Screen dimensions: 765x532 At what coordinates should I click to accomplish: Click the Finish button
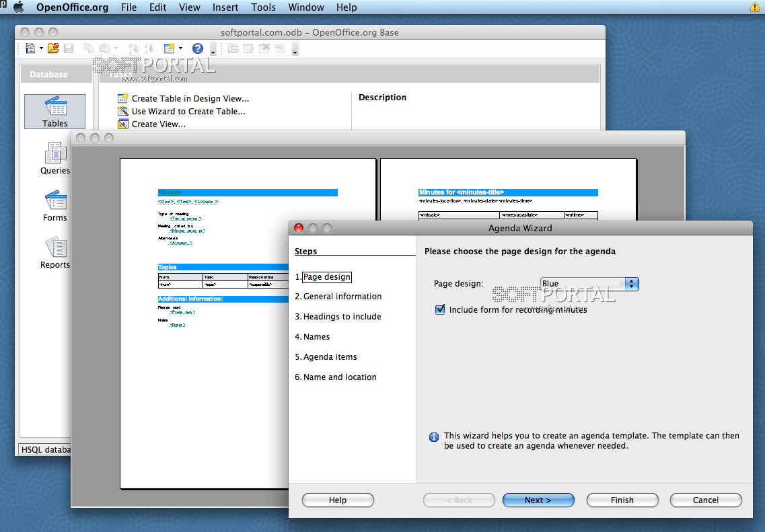[x=622, y=500]
